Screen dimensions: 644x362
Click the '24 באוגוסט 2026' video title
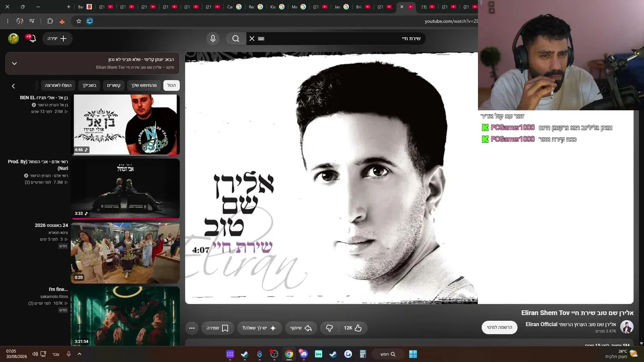pyautogui.click(x=51, y=226)
